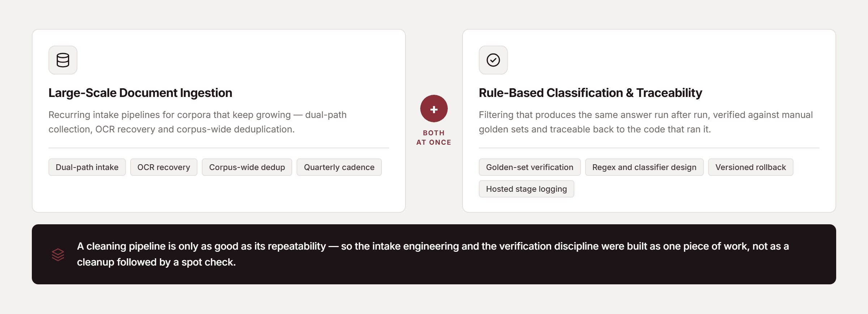868x314 pixels.
Task: Click the 'Recurring intake pipelines' description text
Action: click(x=197, y=122)
